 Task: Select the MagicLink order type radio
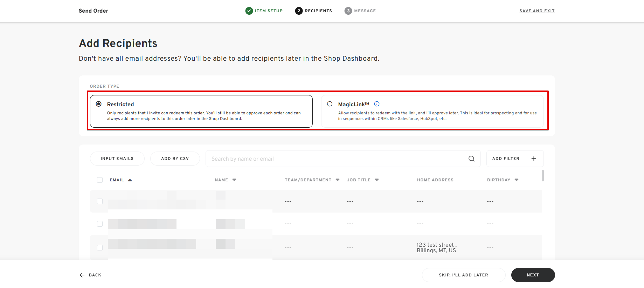(x=330, y=104)
